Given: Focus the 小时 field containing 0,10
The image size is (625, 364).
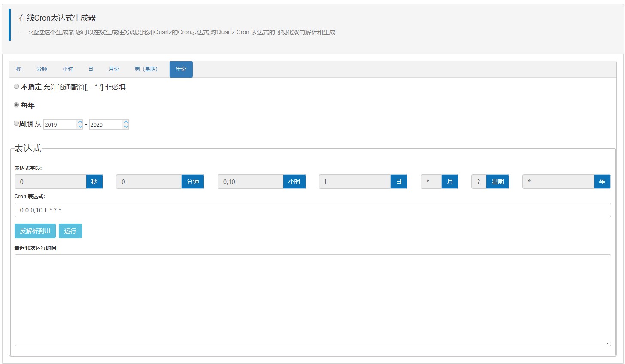Looking at the screenshot, I should (251, 182).
